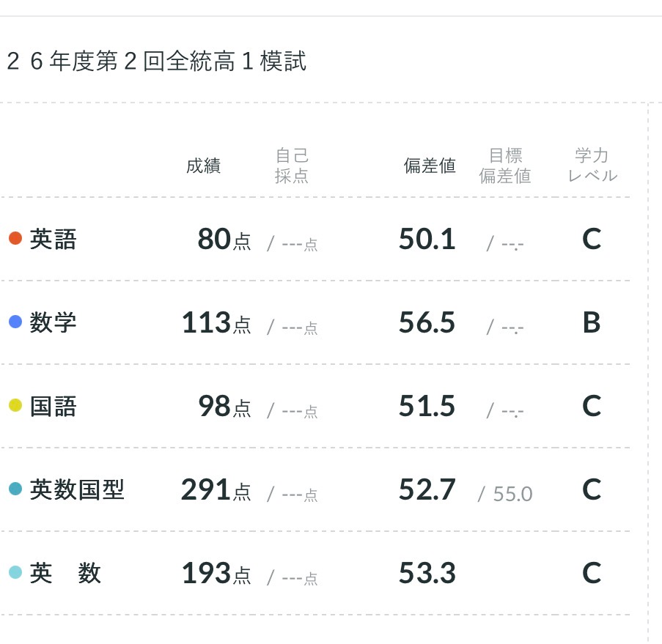
Task: Click the 193点 score in 英 数 row
Action: pyautogui.click(x=216, y=573)
